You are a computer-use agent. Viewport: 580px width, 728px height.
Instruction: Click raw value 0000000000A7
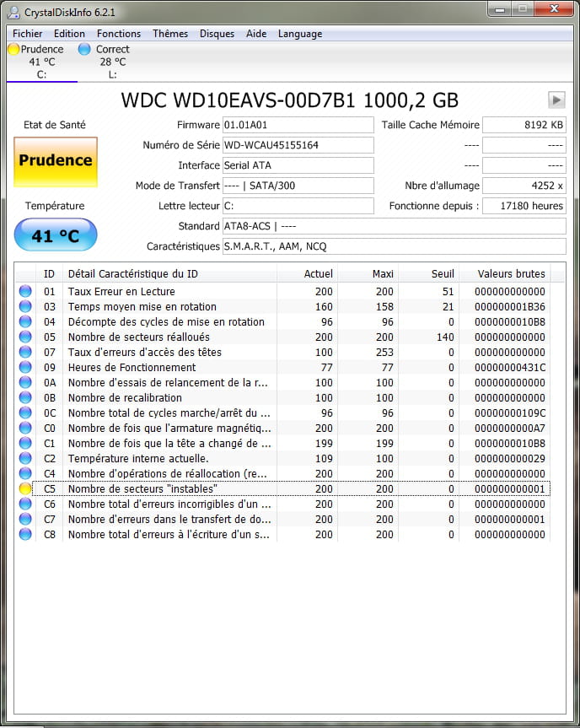(x=509, y=428)
